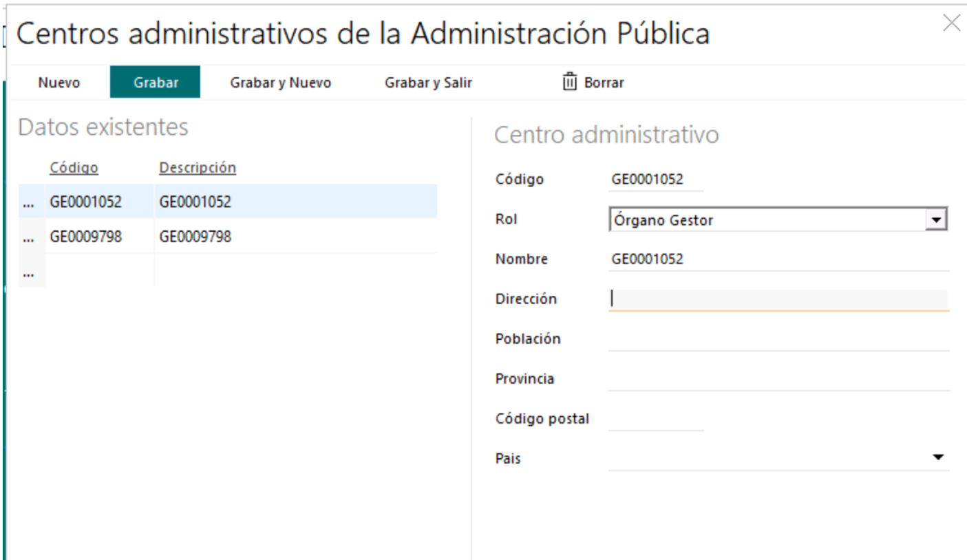Focus the Dirección input field

(x=778, y=299)
